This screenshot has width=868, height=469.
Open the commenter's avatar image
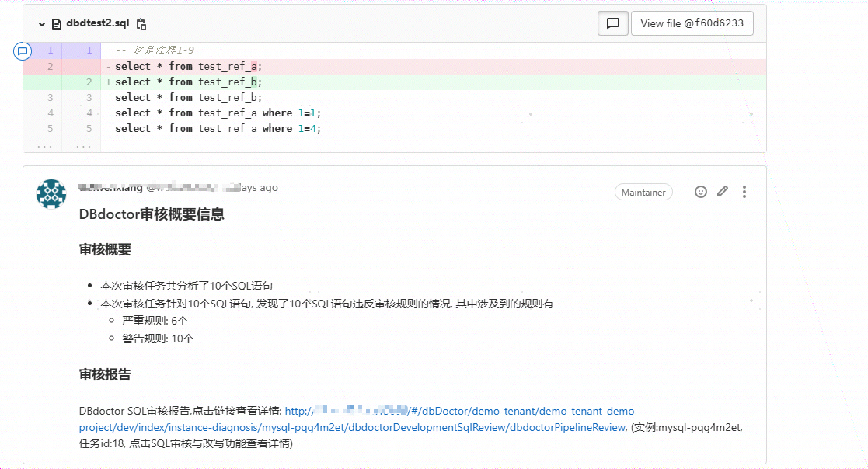coord(51,193)
